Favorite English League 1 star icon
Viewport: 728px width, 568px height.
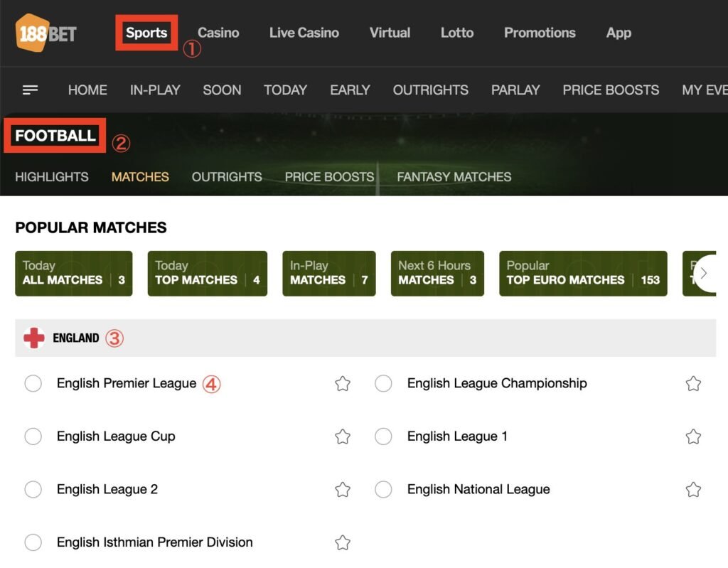(x=693, y=436)
